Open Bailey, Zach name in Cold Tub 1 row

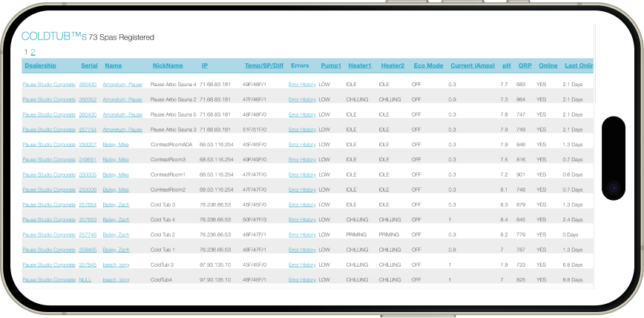[x=116, y=250]
